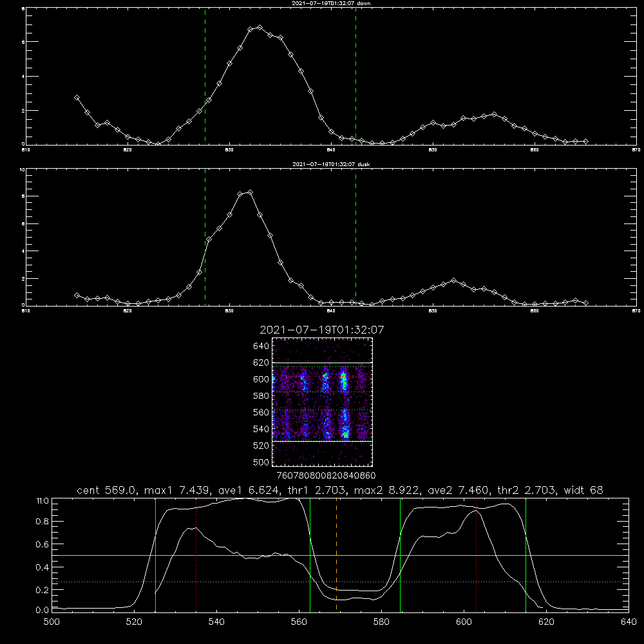
Task: Select the "thr2 2.703" value
Action: pos(526,490)
